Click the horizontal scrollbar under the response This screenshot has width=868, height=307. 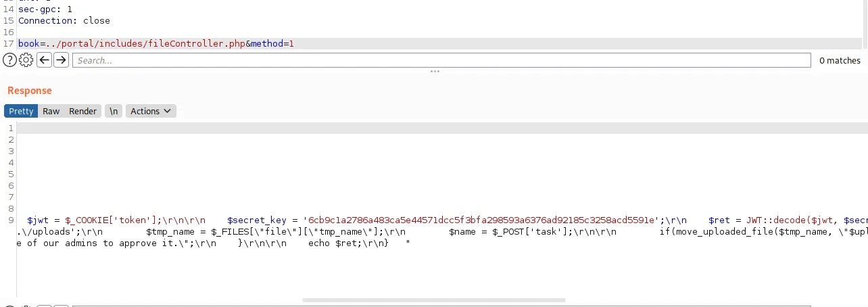coord(433,300)
